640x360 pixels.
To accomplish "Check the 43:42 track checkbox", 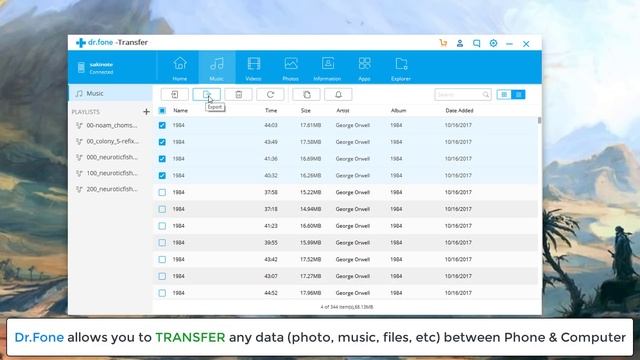I will click(162, 259).
